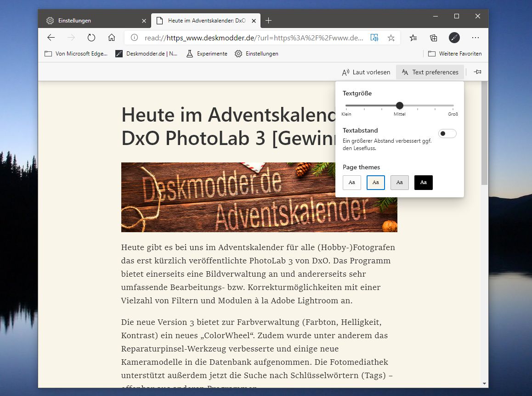Maximize the Edge window
Viewport: 532px width, 396px height.
[x=457, y=16]
